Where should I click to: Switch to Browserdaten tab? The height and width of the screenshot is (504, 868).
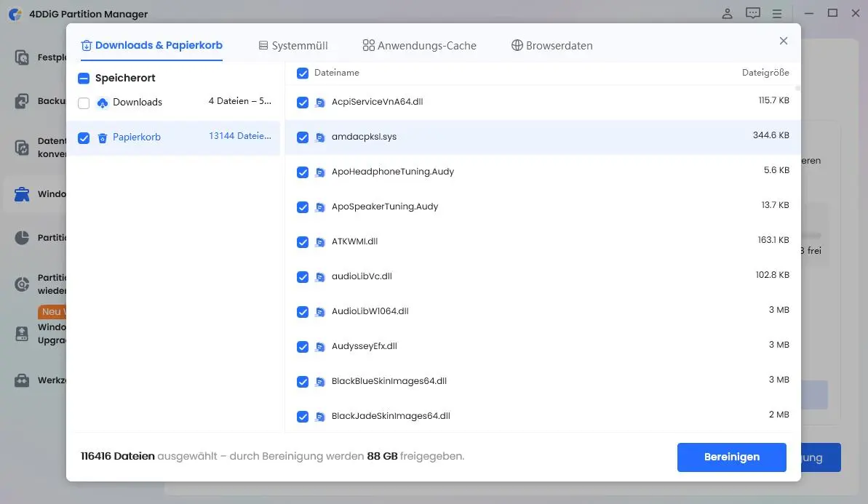(x=552, y=45)
